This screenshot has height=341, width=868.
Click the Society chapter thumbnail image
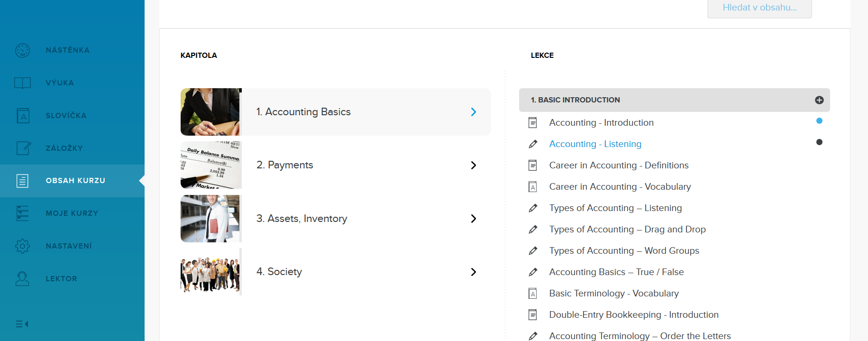click(x=210, y=272)
